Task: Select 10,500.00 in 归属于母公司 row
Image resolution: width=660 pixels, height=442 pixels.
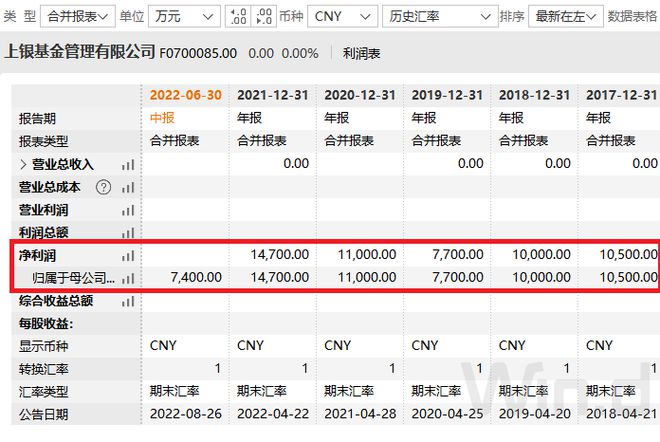Action: pos(629,277)
